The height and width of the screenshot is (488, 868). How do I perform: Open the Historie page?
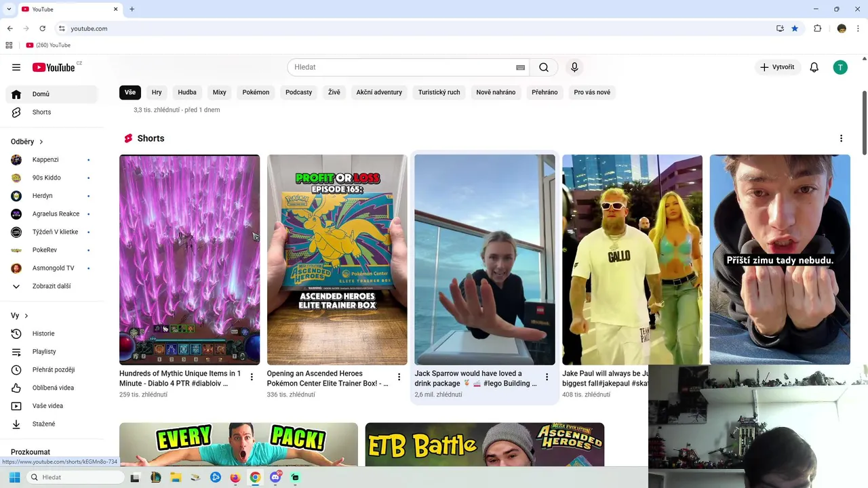[x=52, y=333]
